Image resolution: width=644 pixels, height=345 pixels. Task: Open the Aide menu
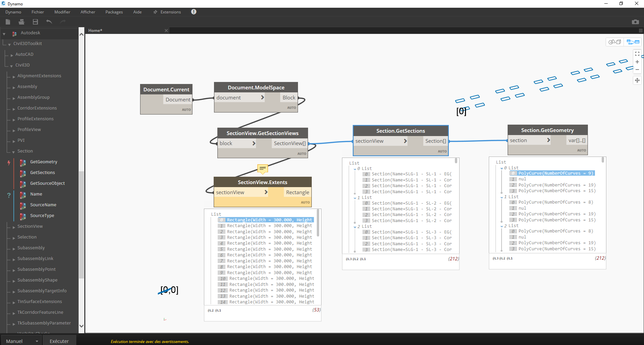coord(137,12)
